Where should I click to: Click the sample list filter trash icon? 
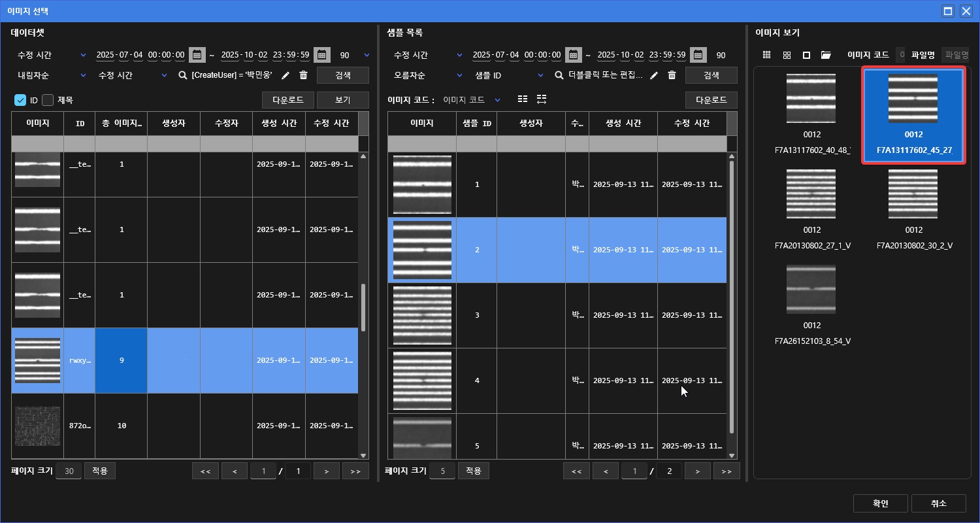672,75
